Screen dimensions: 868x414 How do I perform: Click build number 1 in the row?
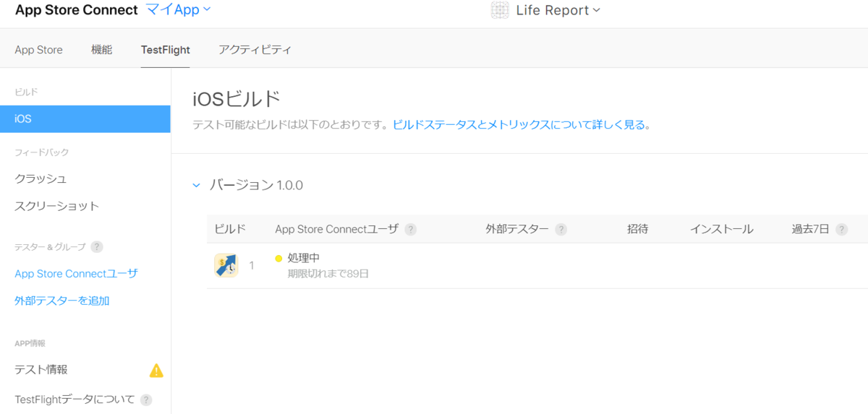tap(252, 266)
